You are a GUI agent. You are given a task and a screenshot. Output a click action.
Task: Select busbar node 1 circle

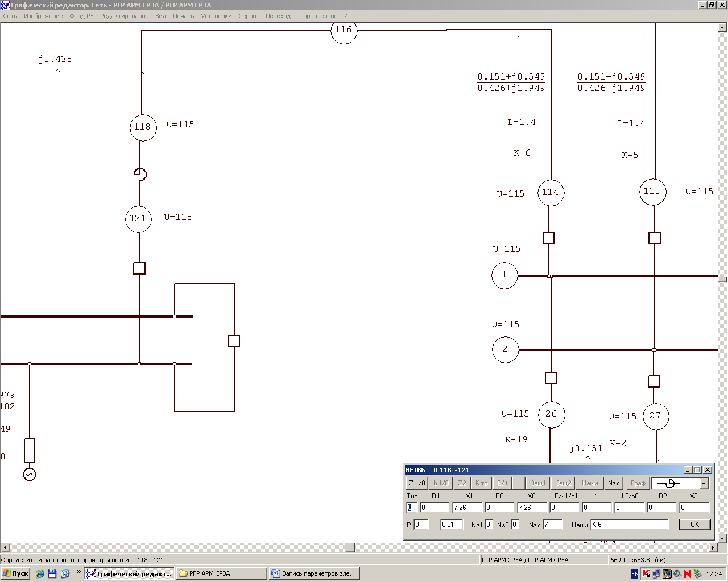pos(504,275)
